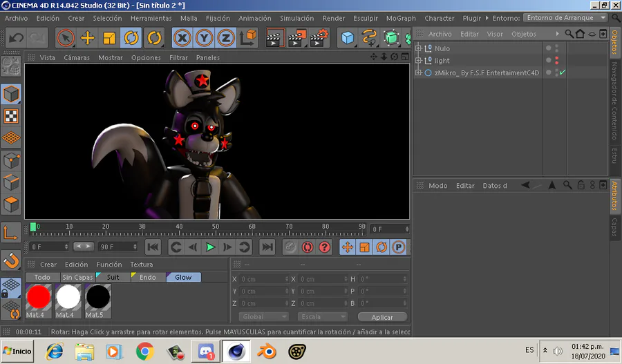The image size is (622, 364).
Task: Toggle Parameter (P) keyframe recording icon
Action: (398, 247)
